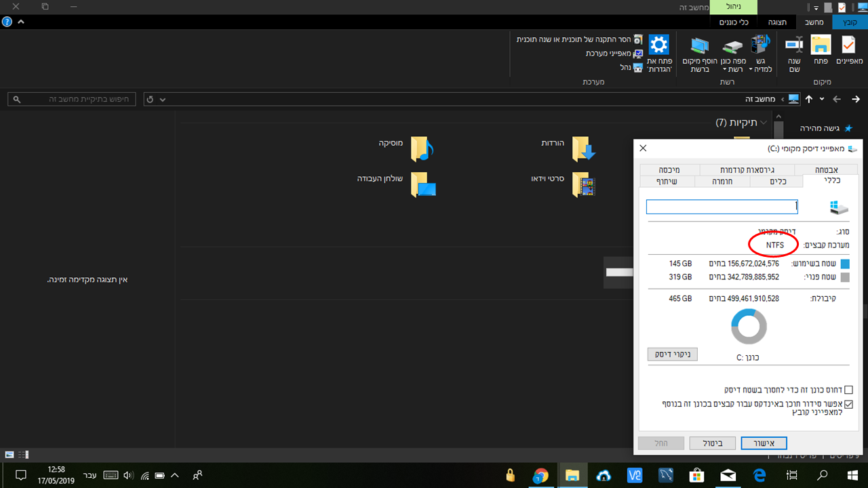Viewport: 868px width, 488px height.
Task: Collapse the תיקיות (7) folders group
Action: click(x=764, y=123)
